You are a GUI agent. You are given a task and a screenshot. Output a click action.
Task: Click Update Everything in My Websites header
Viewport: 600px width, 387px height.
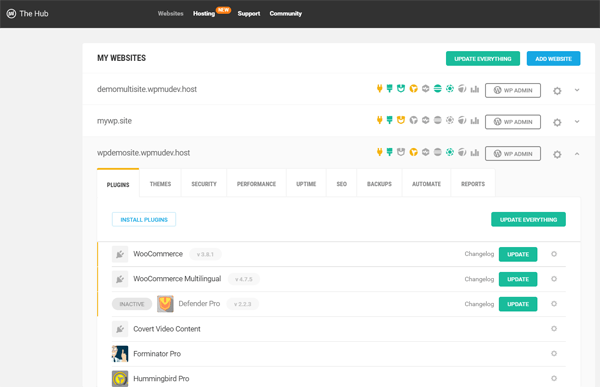tap(483, 59)
